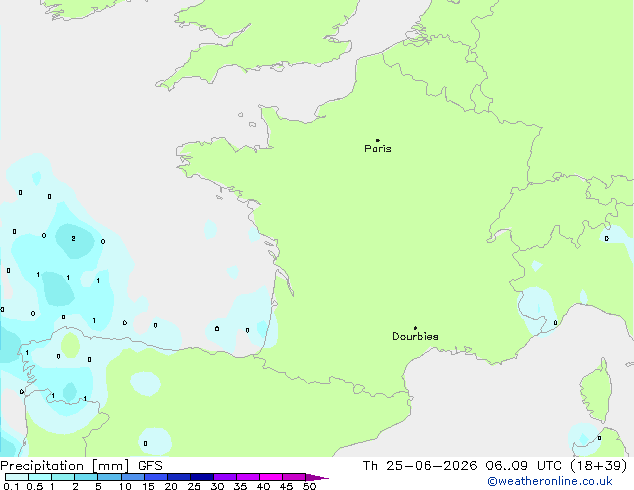Image resolution: width=634 pixels, height=490 pixels.
Task: Pick the 35 mm violet legend swatch
Action: (247, 477)
